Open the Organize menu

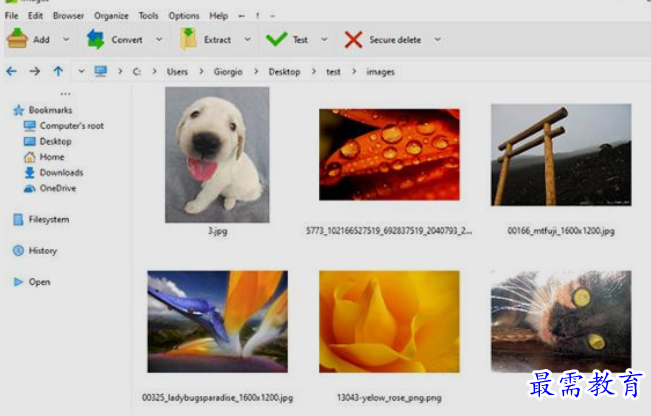tap(111, 16)
